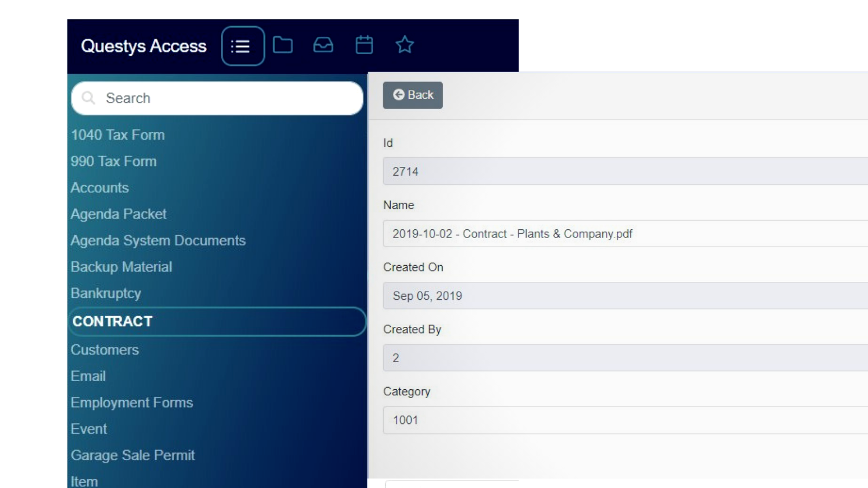This screenshot has width=868, height=488.
Task: Open the inbox tray icon
Action: 323,45
